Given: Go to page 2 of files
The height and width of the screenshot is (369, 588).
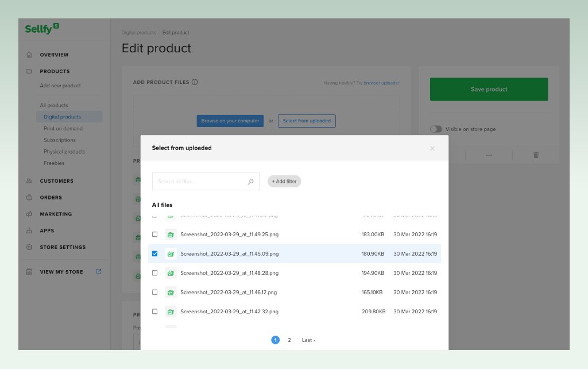Looking at the screenshot, I should (x=289, y=340).
